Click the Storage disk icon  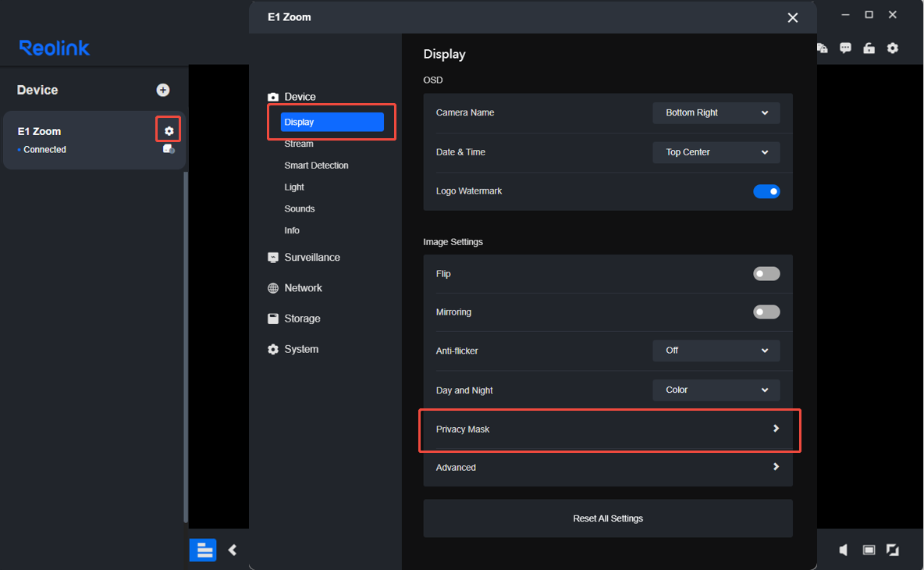(x=273, y=319)
